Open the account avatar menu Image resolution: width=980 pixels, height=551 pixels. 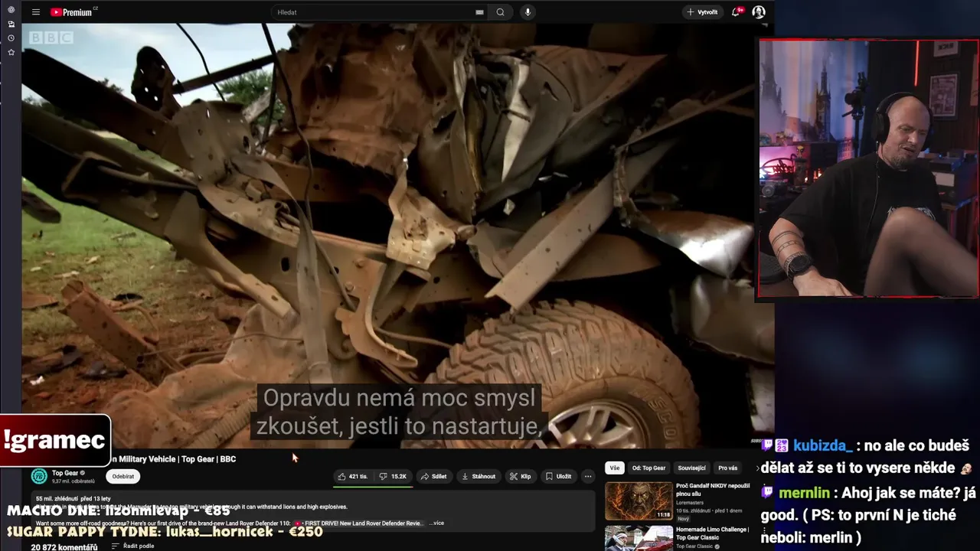[x=759, y=12]
